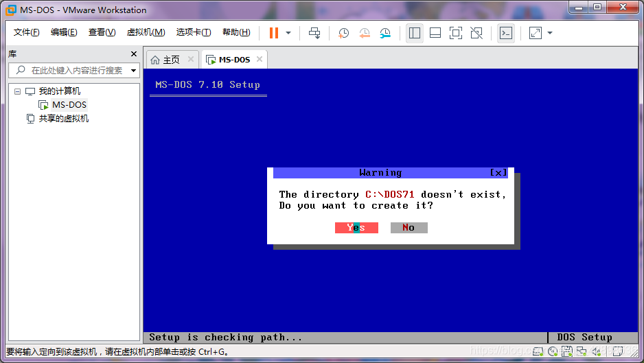644x363 pixels.
Task: Click the MS-DOS 7.10 Setup heading text
Action: [207, 84]
